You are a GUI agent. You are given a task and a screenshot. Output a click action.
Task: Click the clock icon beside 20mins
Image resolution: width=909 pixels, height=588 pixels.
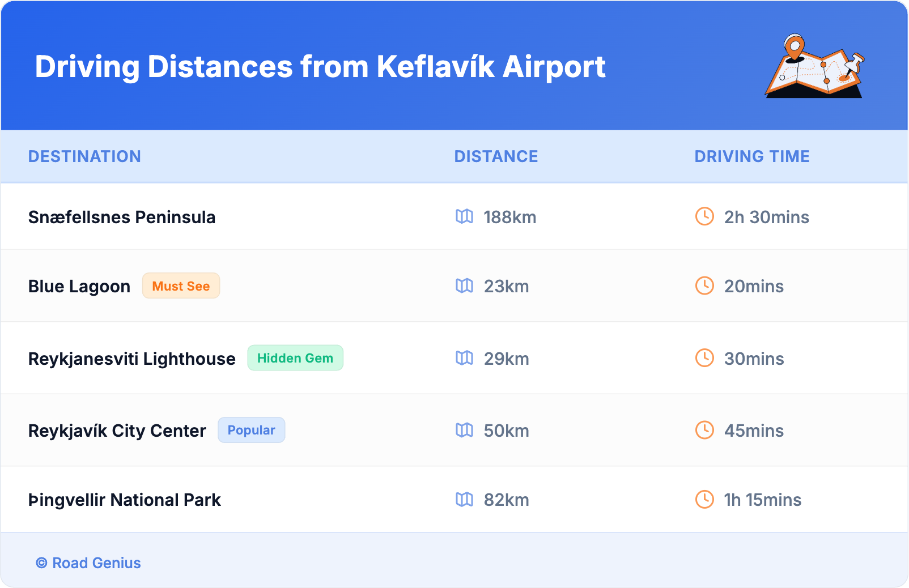tap(704, 286)
